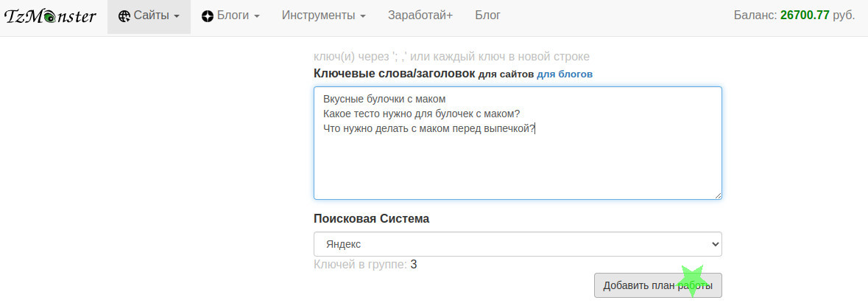Screen dimensions: 868x306
Task: Click the 'для блогов' link
Action: [x=565, y=74]
